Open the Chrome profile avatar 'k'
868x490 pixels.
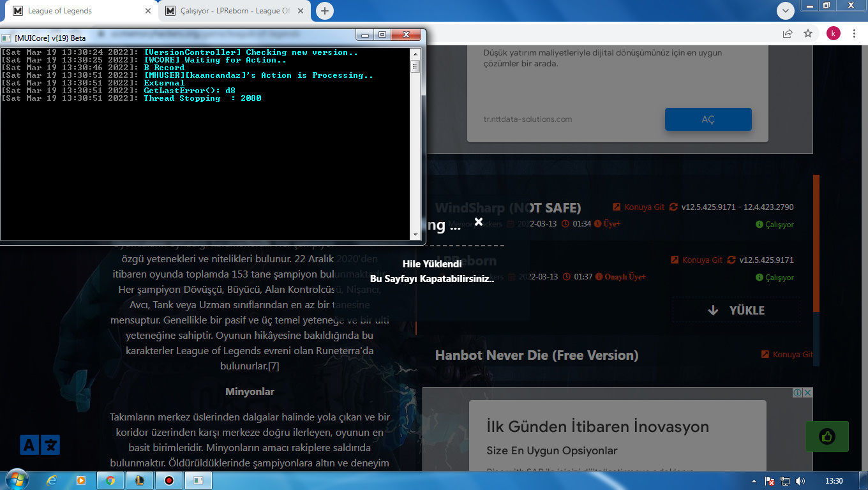pos(834,33)
